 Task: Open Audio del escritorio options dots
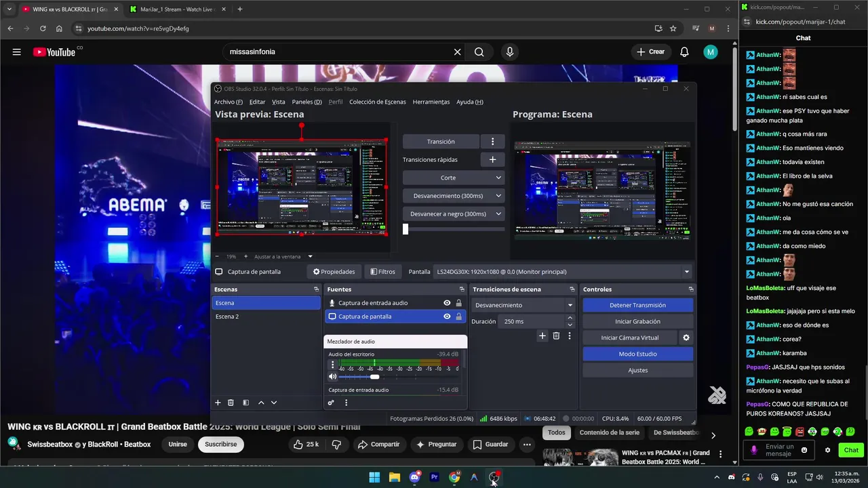pyautogui.click(x=332, y=365)
